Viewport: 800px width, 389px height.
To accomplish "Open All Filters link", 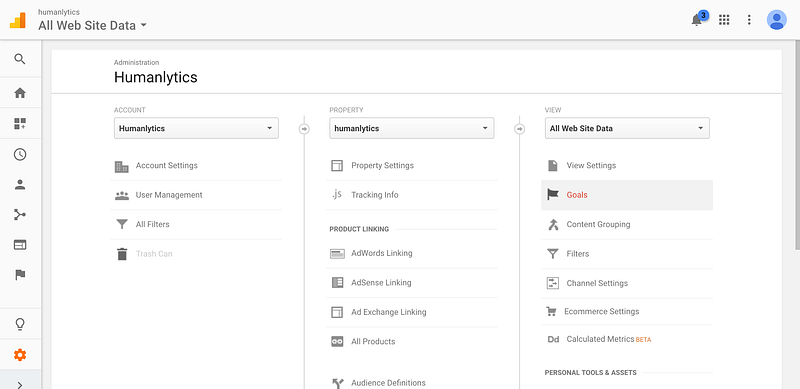I will coord(153,224).
